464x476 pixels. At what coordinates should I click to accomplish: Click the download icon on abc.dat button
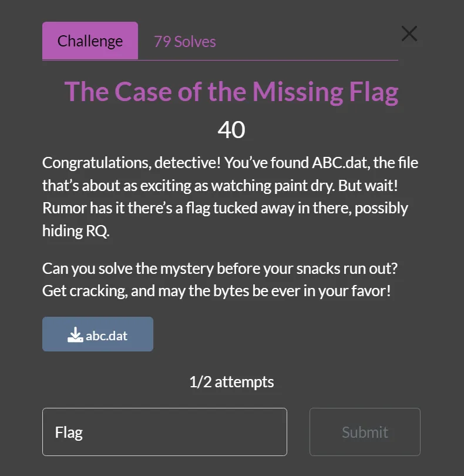(75, 335)
